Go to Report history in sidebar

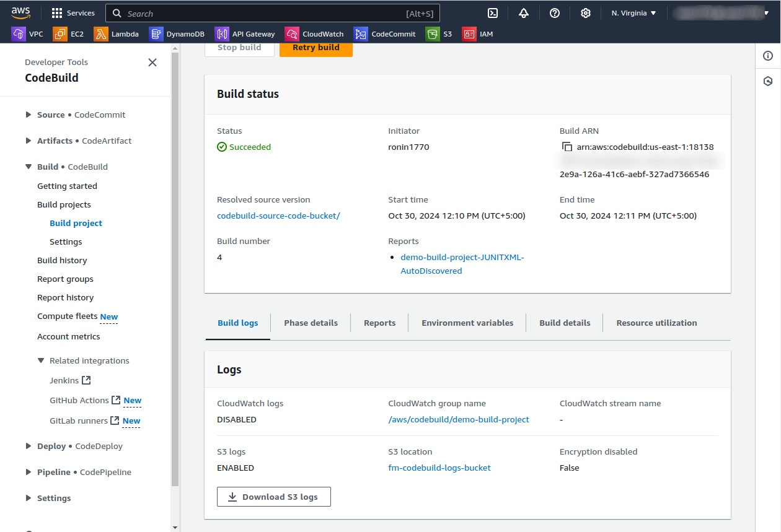tap(65, 297)
